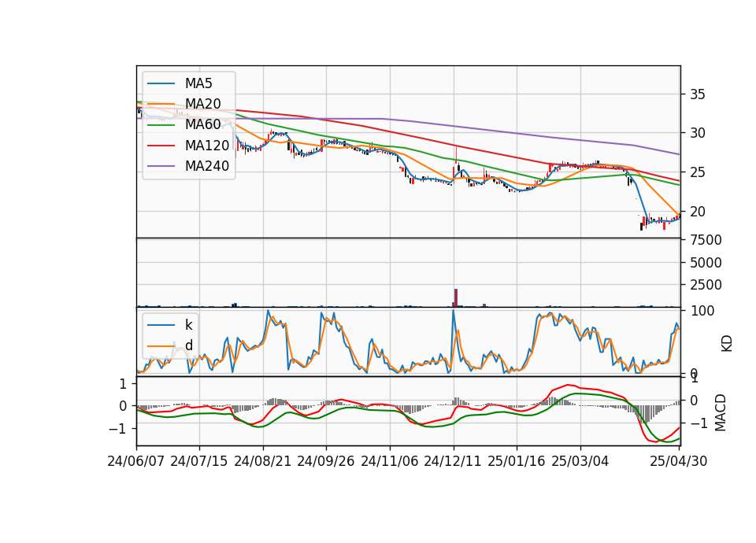Click the 24/06/07 date axis label
This screenshot has height=543, width=756.
(136, 461)
